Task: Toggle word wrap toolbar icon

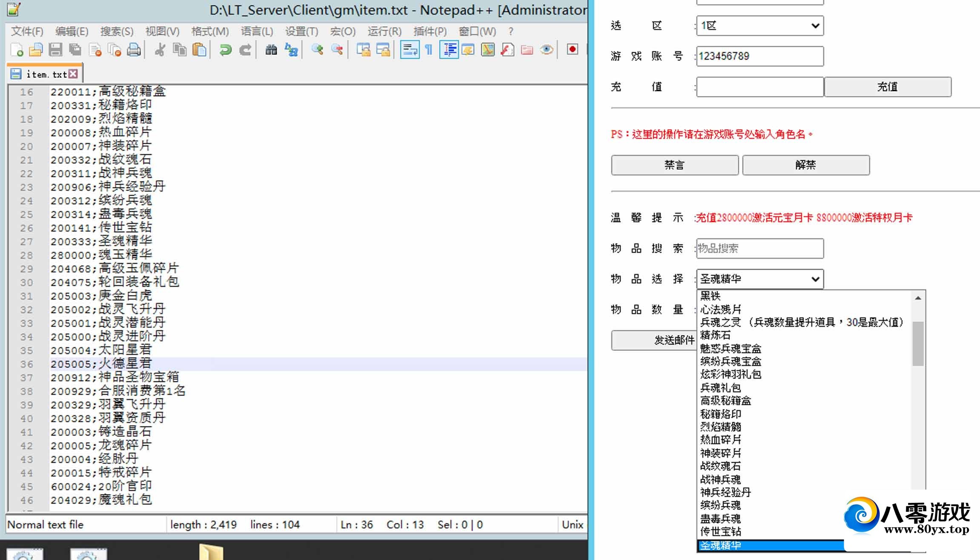Action: click(x=410, y=50)
